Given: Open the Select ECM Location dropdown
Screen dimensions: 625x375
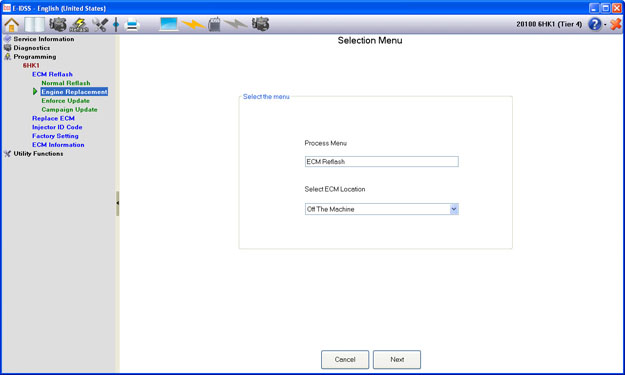Looking at the screenshot, I should (x=381, y=209).
